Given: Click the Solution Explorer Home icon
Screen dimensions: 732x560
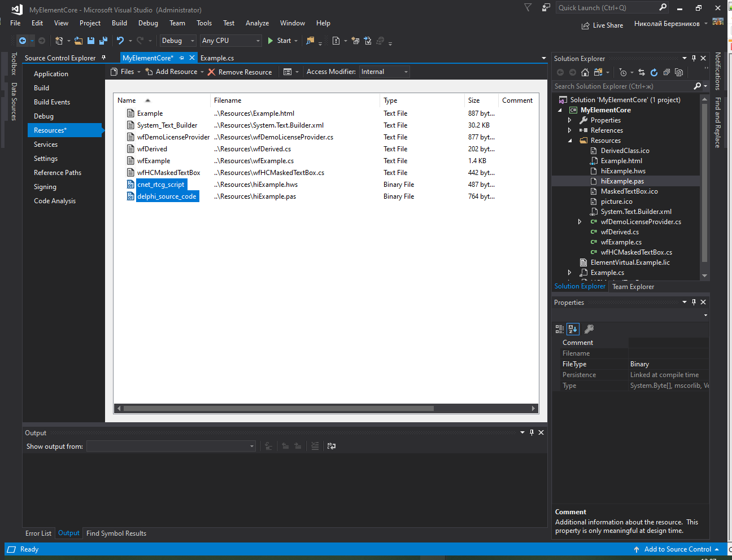Looking at the screenshot, I should pos(585,72).
